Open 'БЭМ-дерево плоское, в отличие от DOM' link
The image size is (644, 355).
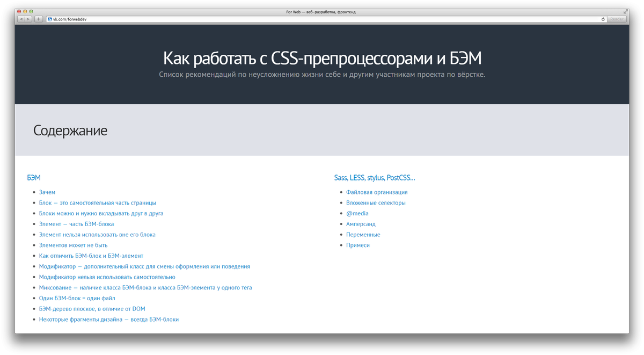[92, 309]
